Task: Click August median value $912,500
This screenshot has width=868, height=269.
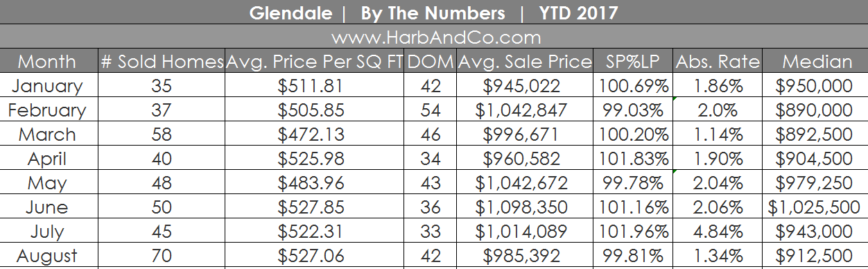Action: (x=817, y=256)
